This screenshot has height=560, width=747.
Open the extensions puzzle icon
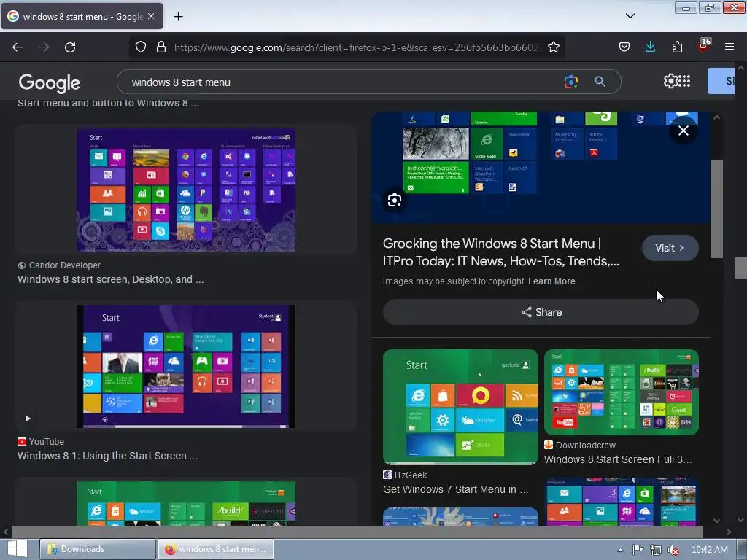(677, 47)
